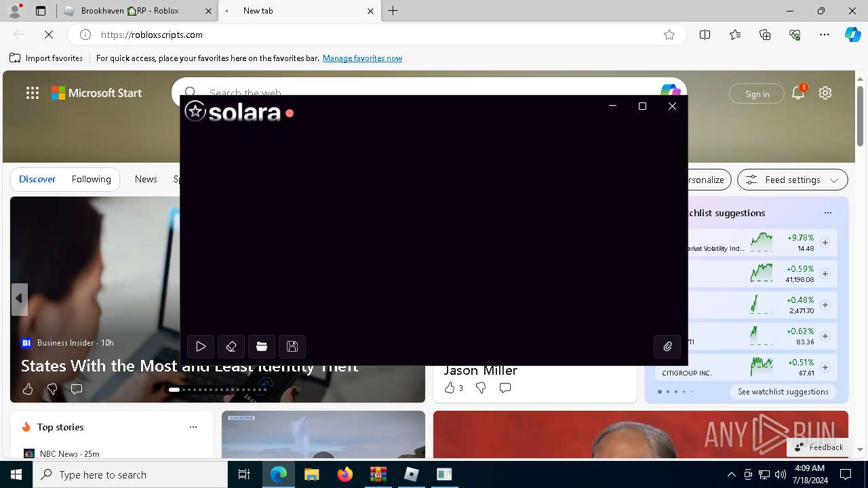Click See watchlist suggestions button
The image size is (868, 488).
[783, 392]
